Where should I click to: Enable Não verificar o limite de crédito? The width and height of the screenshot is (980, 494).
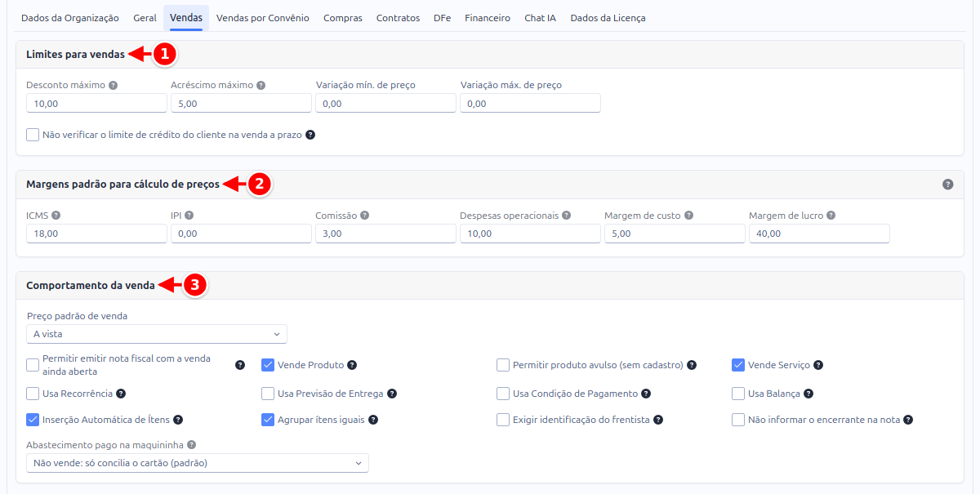[33, 135]
